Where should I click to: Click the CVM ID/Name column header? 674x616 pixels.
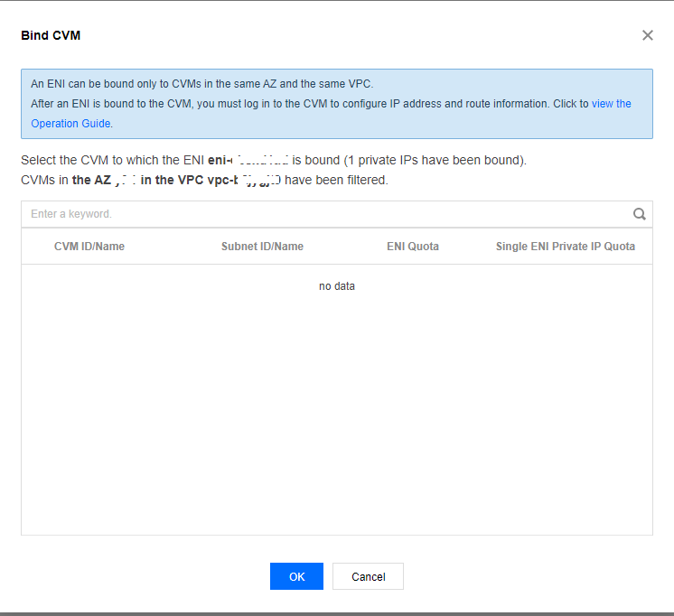89,247
